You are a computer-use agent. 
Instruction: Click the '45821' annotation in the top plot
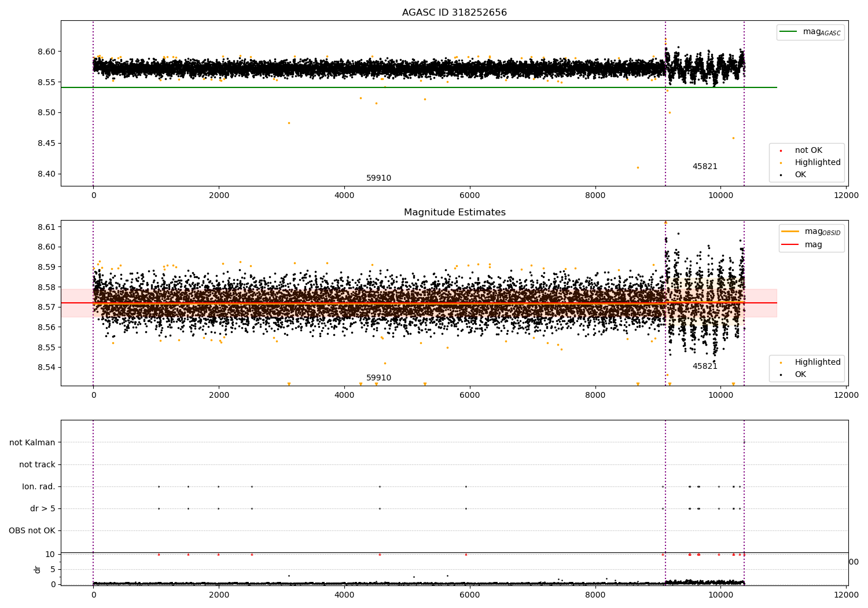705,167
